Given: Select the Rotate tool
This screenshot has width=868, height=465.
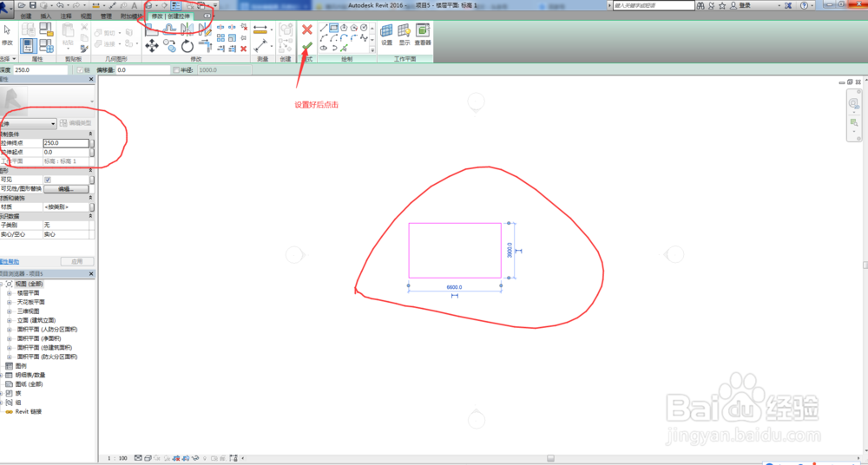Looking at the screenshot, I should pos(187,46).
